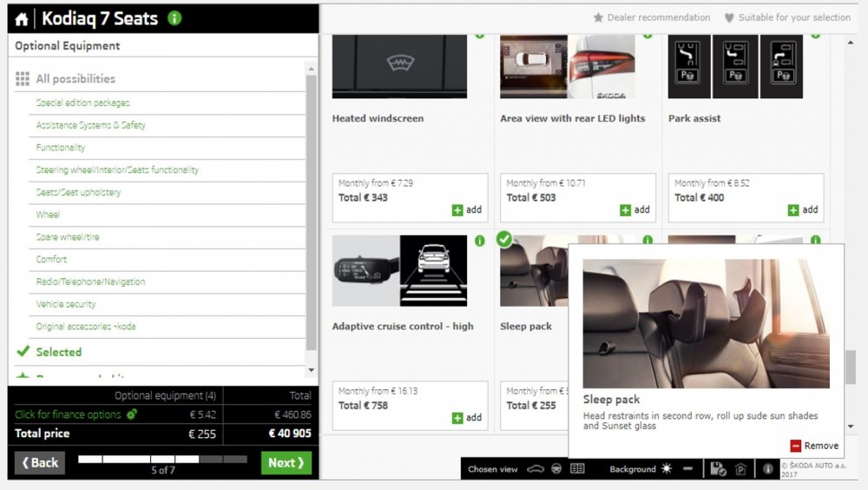The image size is (868, 490).
Task: Click the Dealer recommendation star icon
Action: (598, 17)
